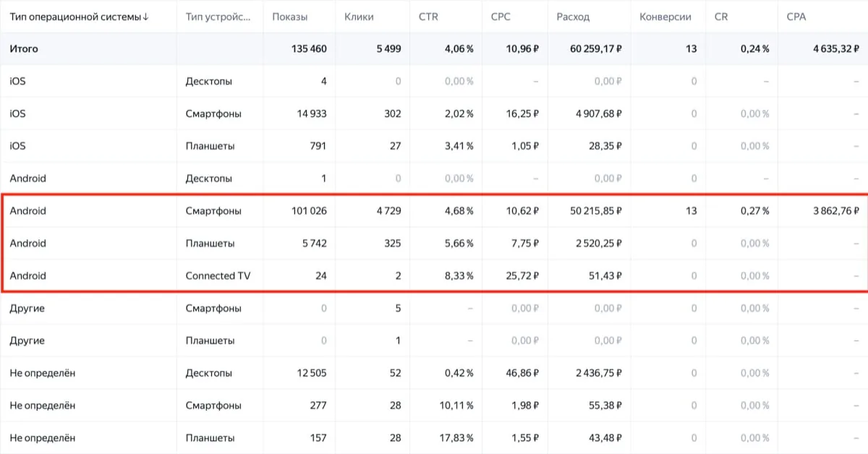Select the Connected TV device cell

[217, 276]
